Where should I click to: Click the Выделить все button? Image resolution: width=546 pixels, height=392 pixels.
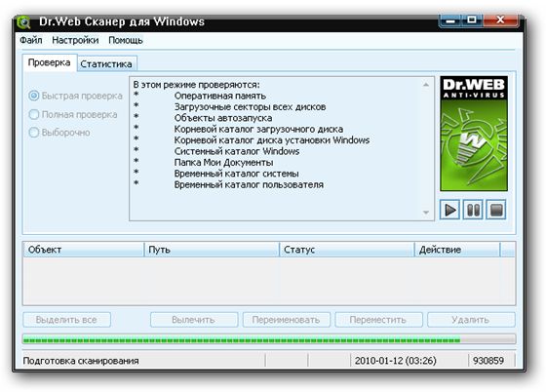coord(66,320)
